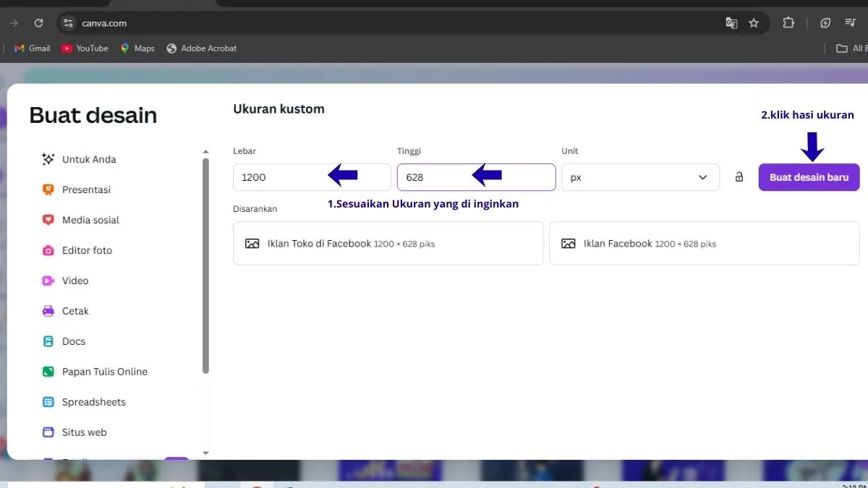The width and height of the screenshot is (868, 488).
Task: Open the Situs web menu item
Action: (84, 432)
